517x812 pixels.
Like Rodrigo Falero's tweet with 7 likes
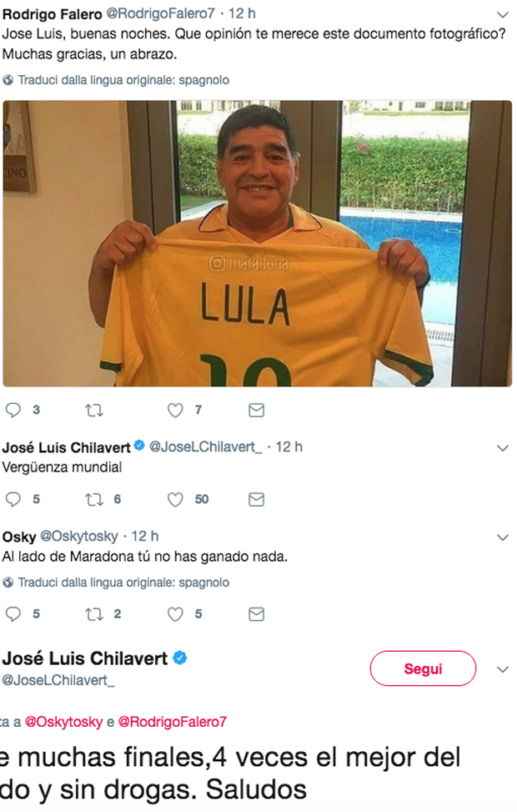[x=175, y=410]
